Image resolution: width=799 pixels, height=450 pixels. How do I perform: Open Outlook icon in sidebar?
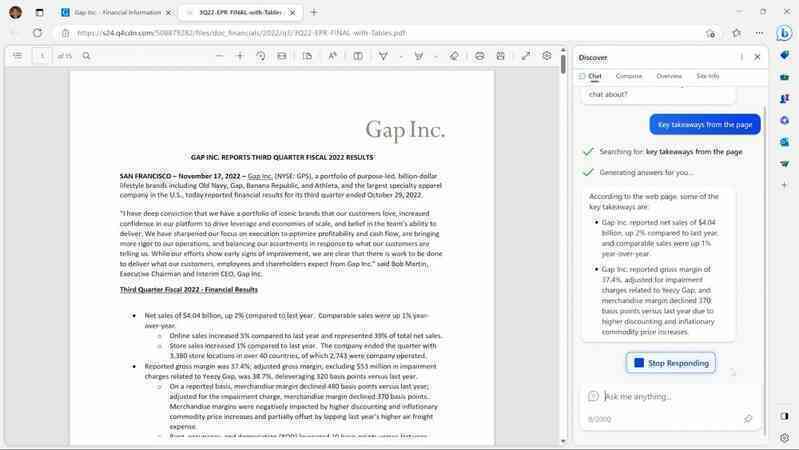[x=785, y=142]
